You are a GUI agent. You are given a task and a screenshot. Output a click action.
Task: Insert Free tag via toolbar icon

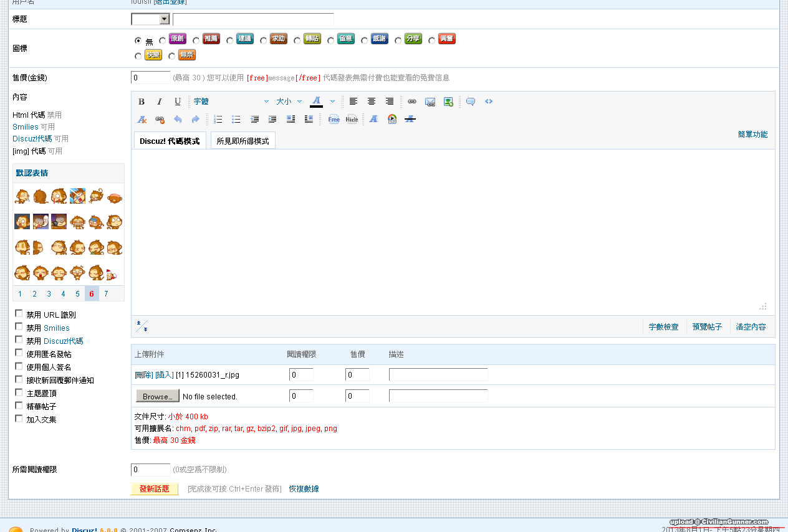(x=334, y=119)
